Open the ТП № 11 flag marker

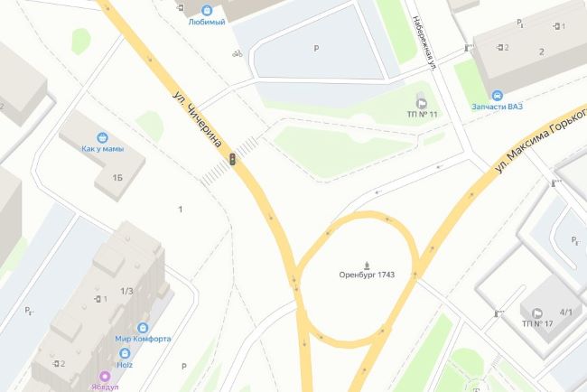[x=422, y=103]
